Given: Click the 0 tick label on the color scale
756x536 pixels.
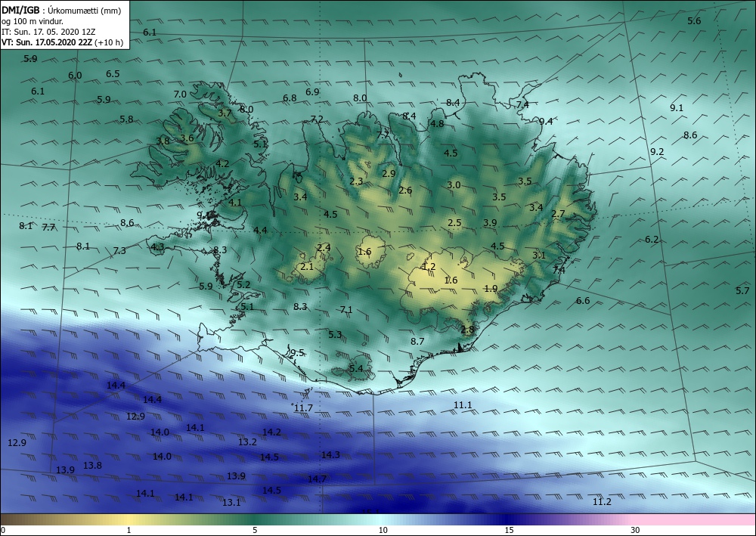Looking at the screenshot, I should pyautogui.click(x=3, y=531).
